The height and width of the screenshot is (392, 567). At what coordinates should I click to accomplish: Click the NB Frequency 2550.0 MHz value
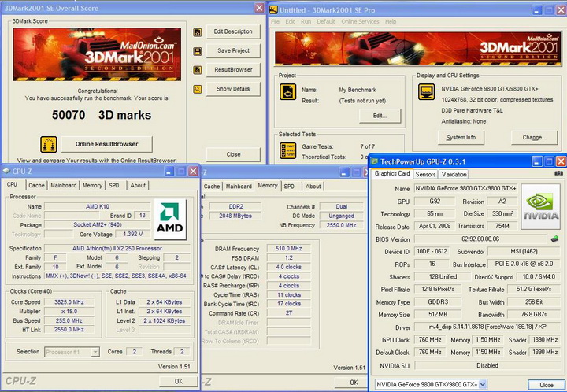pos(341,225)
